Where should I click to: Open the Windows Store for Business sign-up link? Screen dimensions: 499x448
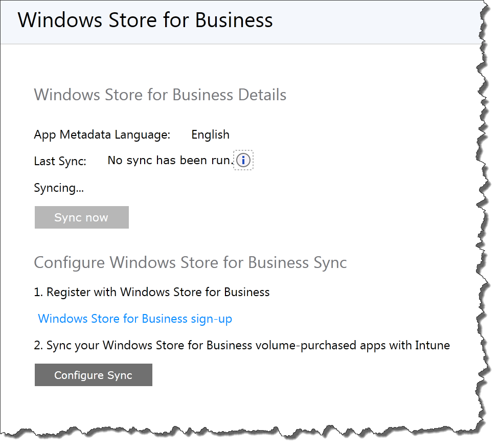tap(135, 318)
